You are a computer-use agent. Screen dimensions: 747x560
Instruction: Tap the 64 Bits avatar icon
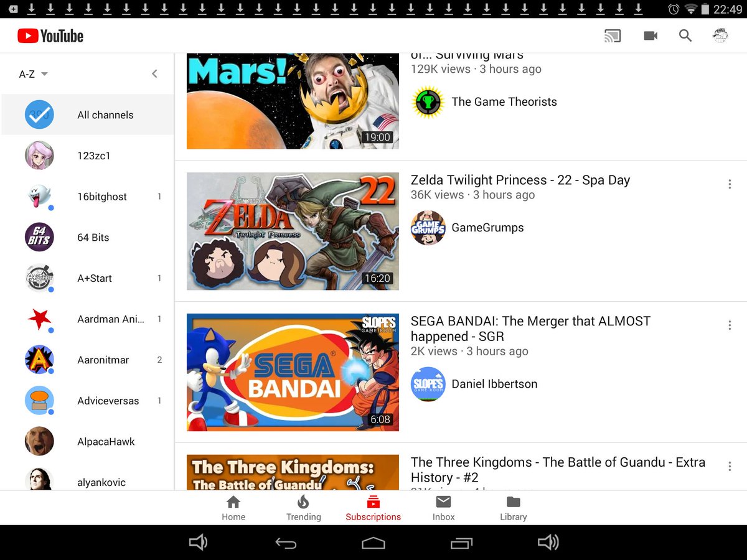click(39, 238)
